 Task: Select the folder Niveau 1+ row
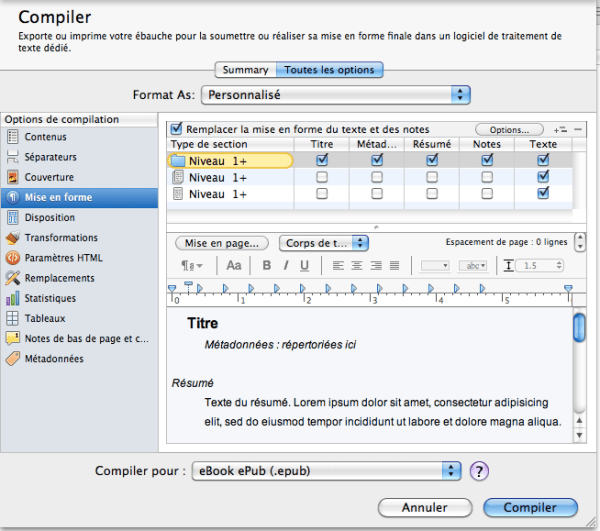point(370,161)
